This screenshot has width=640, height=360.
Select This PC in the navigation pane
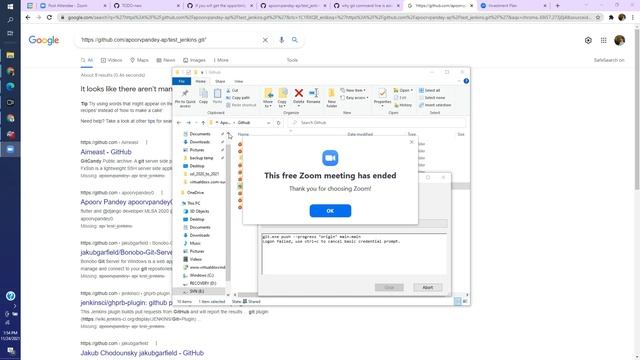pos(193,203)
